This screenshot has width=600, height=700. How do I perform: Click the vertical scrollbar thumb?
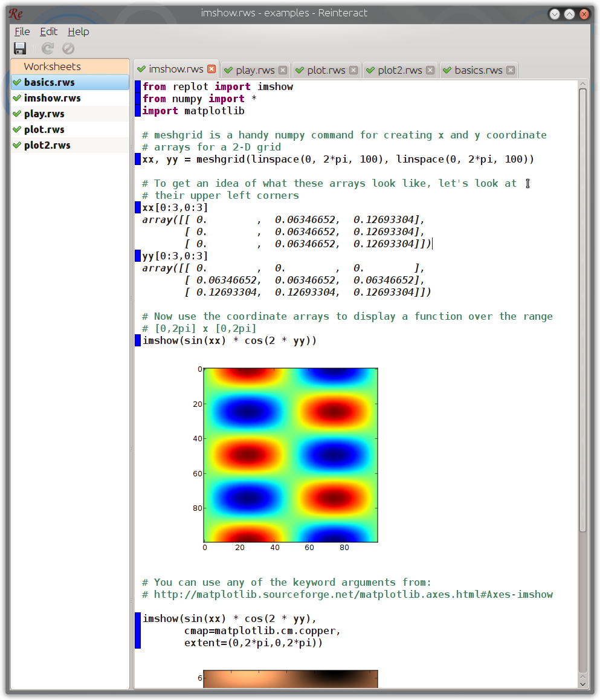(x=582, y=310)
